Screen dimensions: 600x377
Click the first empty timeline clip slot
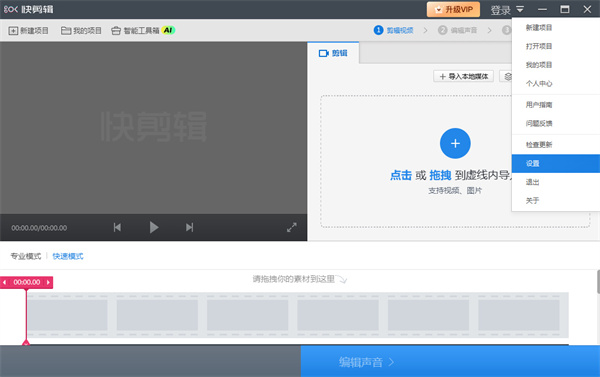[67, 315]
